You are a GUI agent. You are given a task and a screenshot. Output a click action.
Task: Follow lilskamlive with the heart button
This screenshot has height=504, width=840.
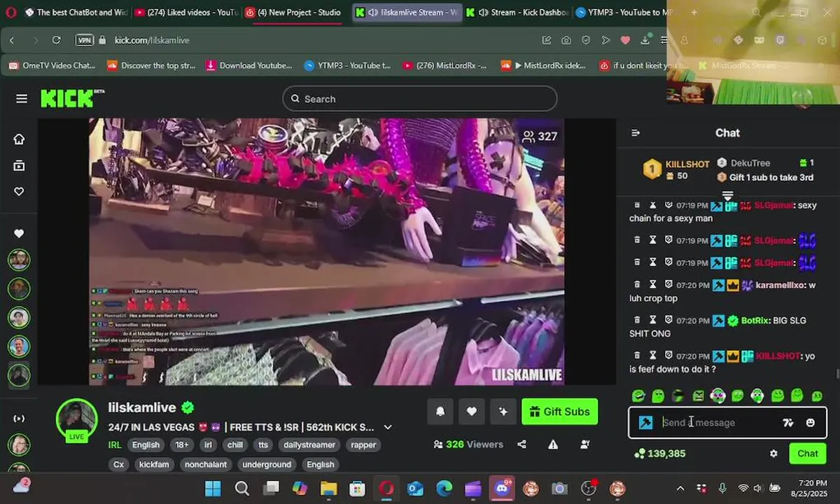[x=472, y=412]
